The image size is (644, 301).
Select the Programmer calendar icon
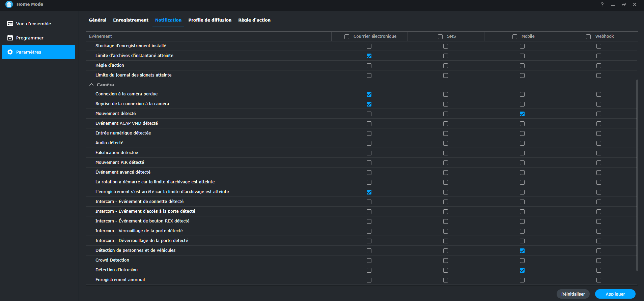10,38
